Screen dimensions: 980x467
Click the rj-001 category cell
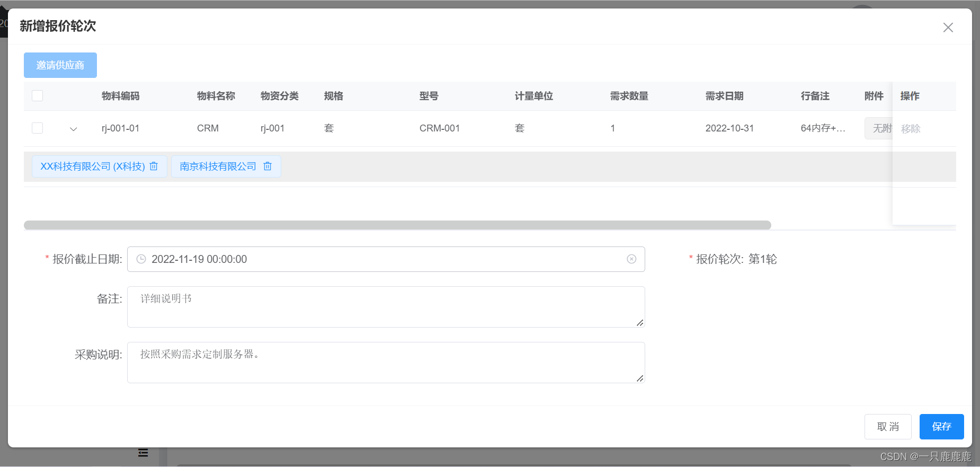tap(272, 128)
